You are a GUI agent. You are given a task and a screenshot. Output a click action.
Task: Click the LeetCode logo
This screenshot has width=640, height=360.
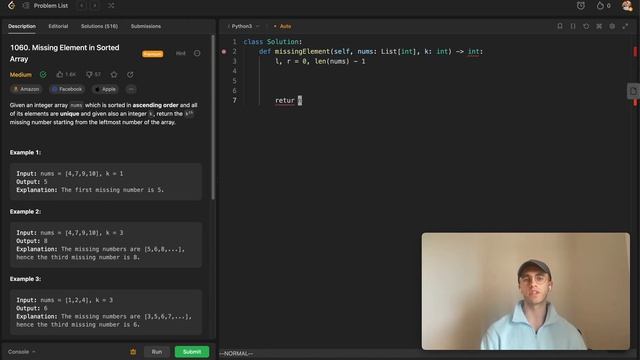11,5
